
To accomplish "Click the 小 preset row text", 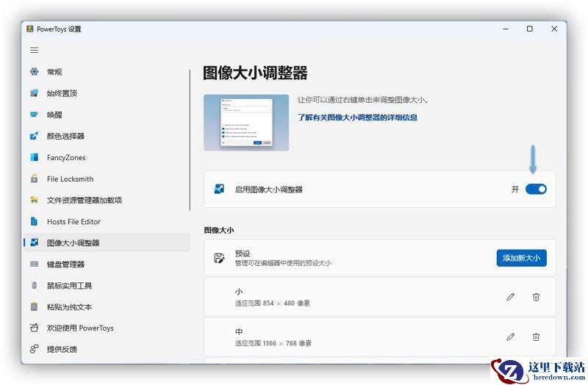I will [239, 291].
